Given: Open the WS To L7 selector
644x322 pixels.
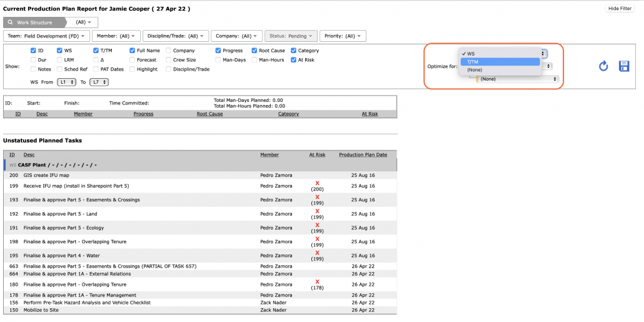Looking at the screenshot, I should pos(99,82).
